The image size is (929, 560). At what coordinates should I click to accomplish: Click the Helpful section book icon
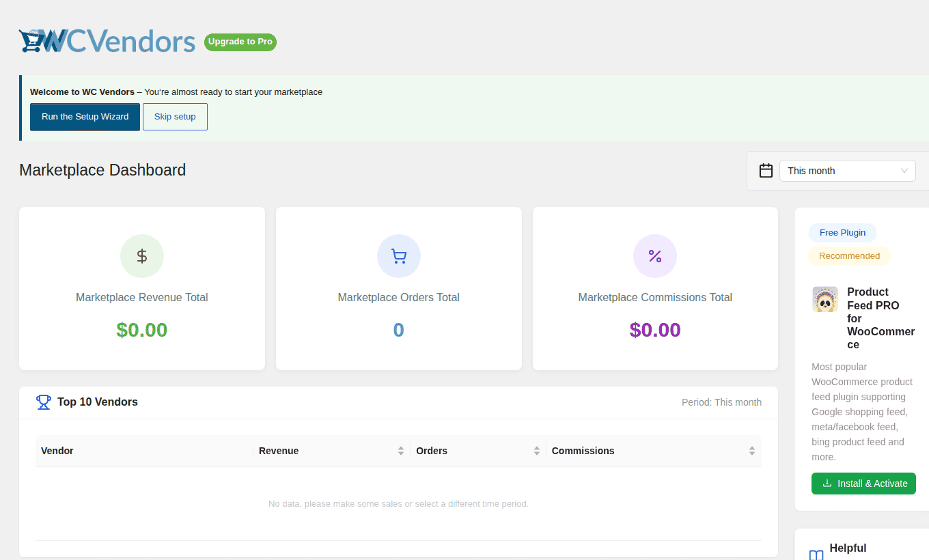(x=816, y=555)
